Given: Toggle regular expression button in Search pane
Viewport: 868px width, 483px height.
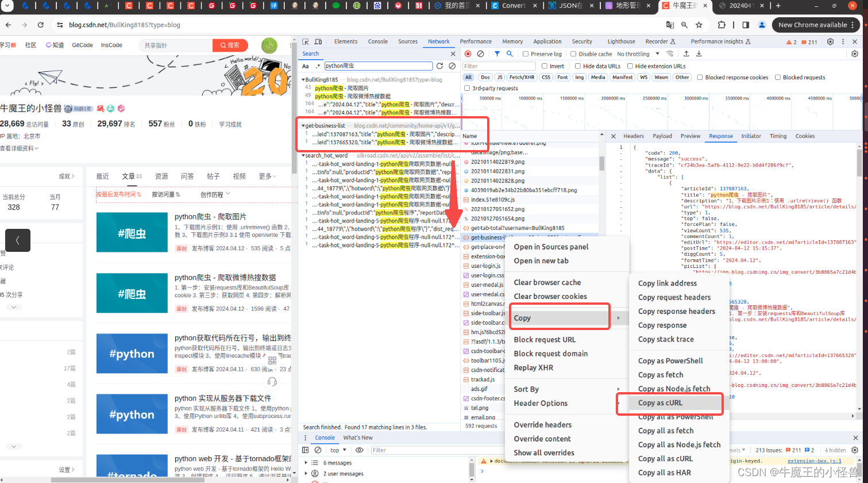Looking at the screenshot, I should pyautogui.click(x=318, y=66).
